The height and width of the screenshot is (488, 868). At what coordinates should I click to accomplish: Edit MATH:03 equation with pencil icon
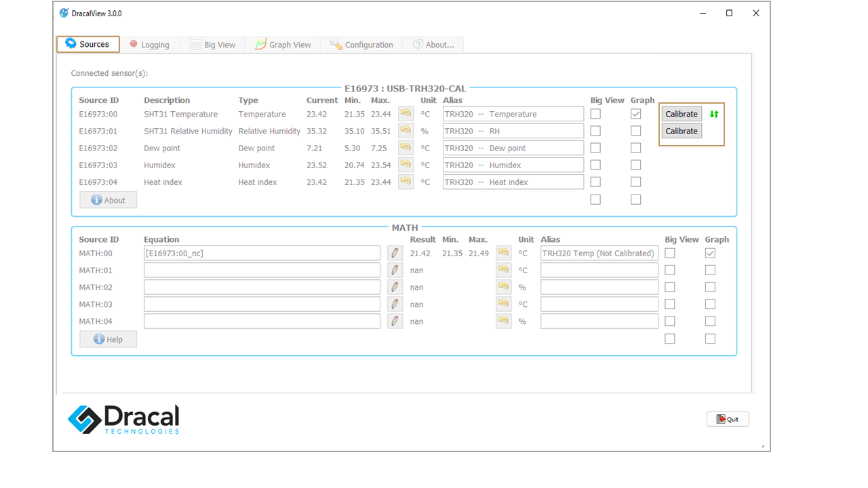click(395, 304)
